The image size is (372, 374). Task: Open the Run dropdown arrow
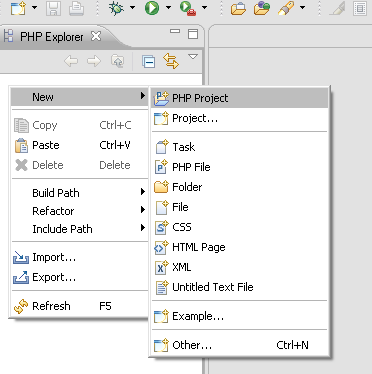click(x=168, y=7)
